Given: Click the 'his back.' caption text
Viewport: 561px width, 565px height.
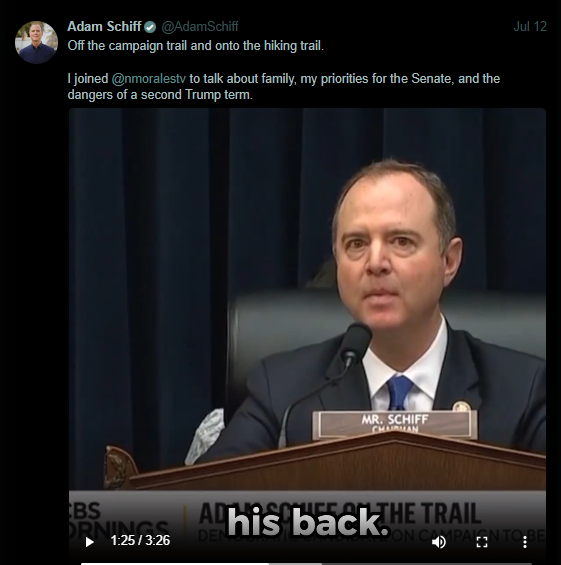Looking at the screenshot, I should coord(308,523).
